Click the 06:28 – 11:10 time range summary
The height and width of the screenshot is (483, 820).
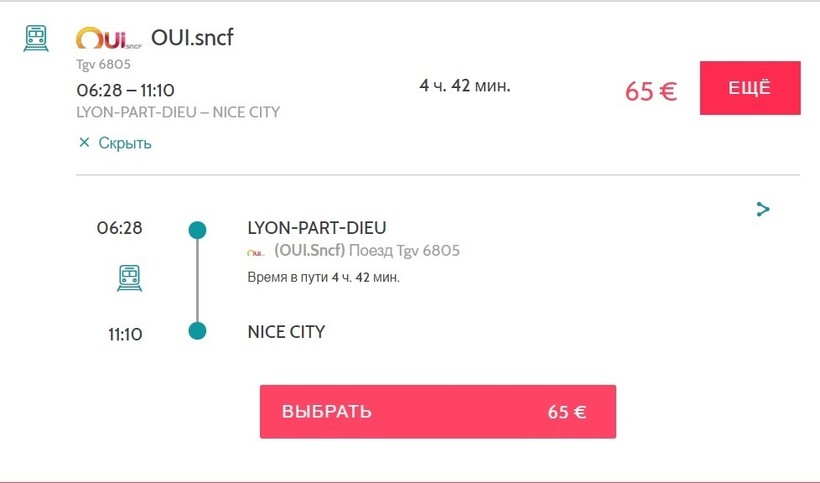(x=126, y=91)
